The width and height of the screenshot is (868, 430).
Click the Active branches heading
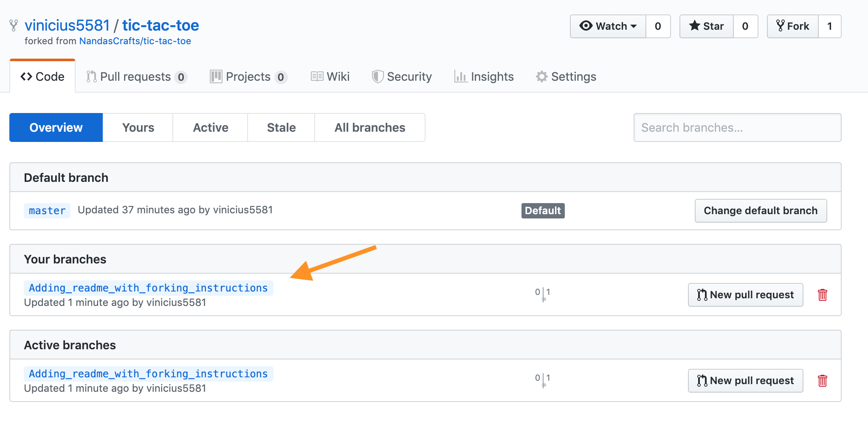click(x=70, y=345)
